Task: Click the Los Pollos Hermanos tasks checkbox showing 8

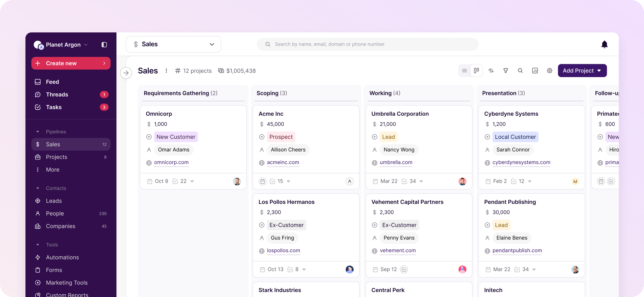Action: coord(290,270)
